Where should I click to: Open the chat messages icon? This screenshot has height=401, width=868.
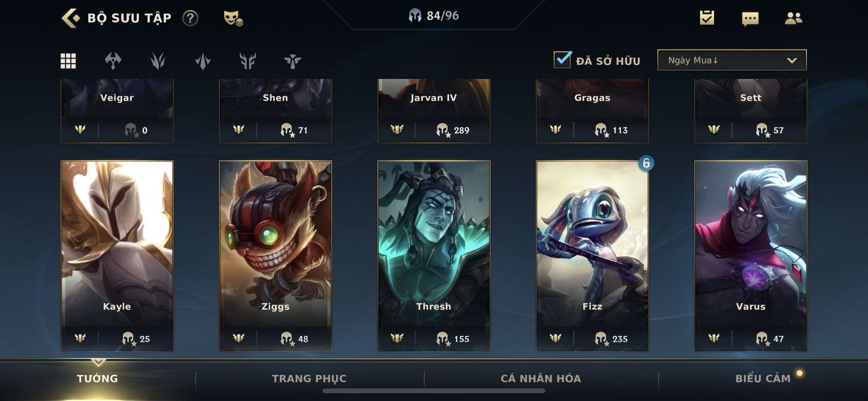(750, 19)
